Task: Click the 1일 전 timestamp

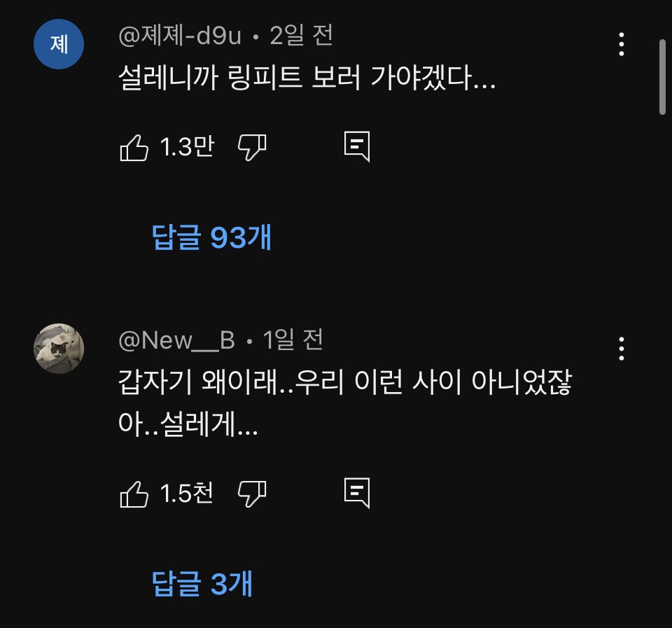Action: [293, 340]
